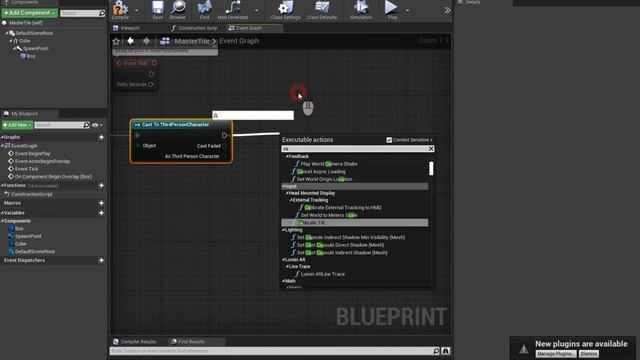Add a new graph with plus icon
Viewport: 640px width, 360px height.
[x=101, y=138]
